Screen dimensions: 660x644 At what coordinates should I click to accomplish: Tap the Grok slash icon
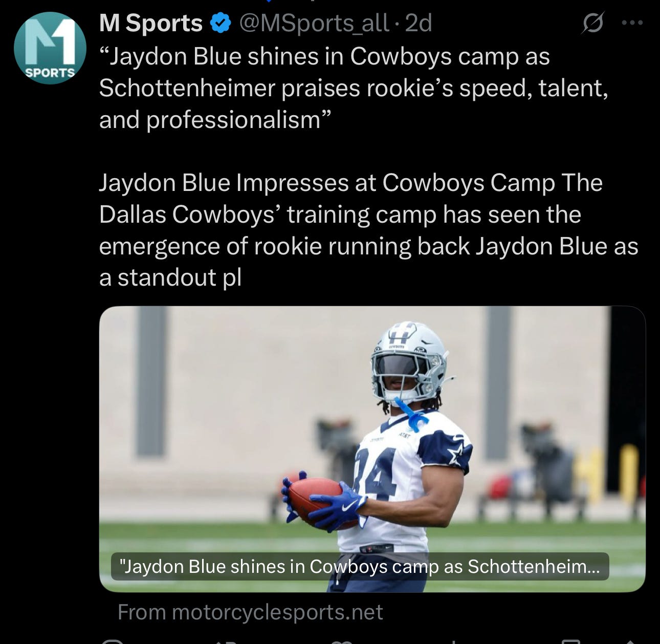593,23
